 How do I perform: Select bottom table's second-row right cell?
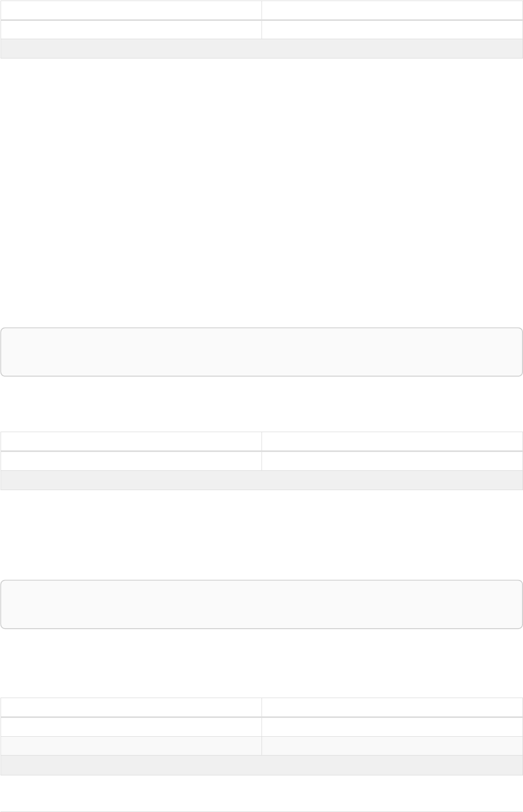tap(392, 746)
